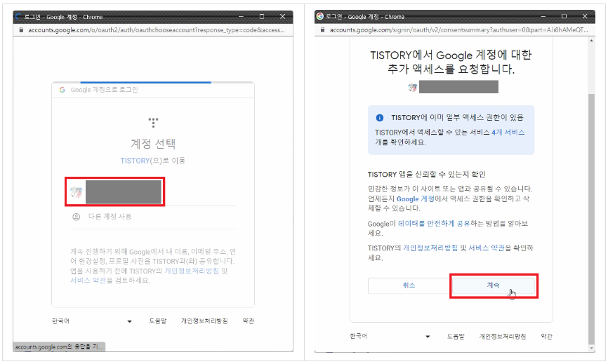608x364 pixels.
Task: Maximize the right Chrome window
Action: pos(564,16)
